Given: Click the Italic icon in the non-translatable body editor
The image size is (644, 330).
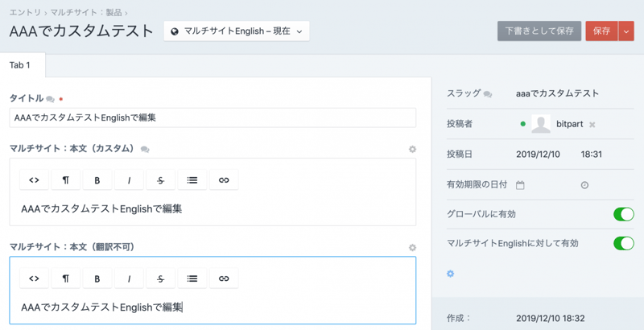Looking at the screenshot, I should pyautogui.click(x=129, y=278).
